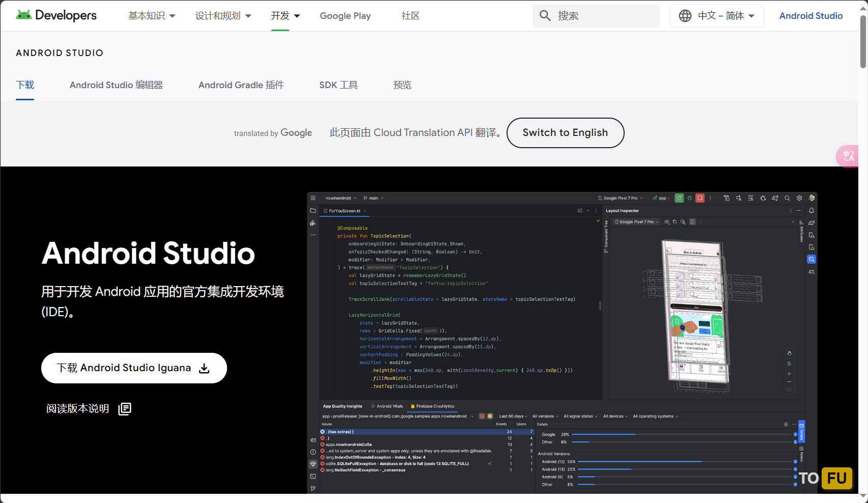Open the Last 60 days dropdown
The width and height of the screenshot is (868, 503).
(x=513, y=416)
